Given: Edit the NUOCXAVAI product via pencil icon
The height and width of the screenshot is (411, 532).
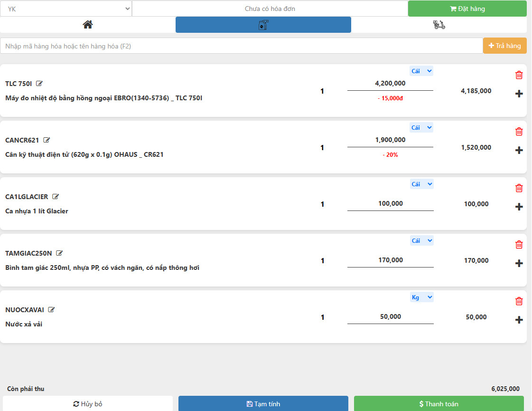Looking at the screenshot, I should [51, 310].
